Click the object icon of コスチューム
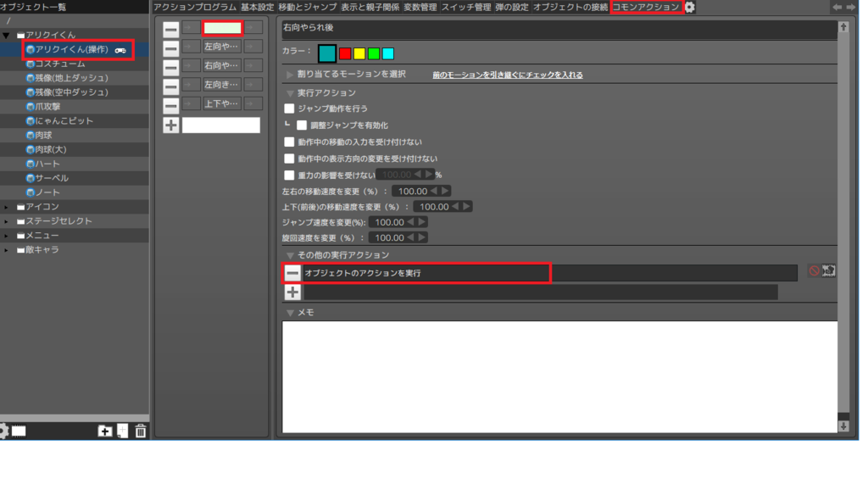Image resolution: width=868 pixels, height=490 pixels. [31, 64]
